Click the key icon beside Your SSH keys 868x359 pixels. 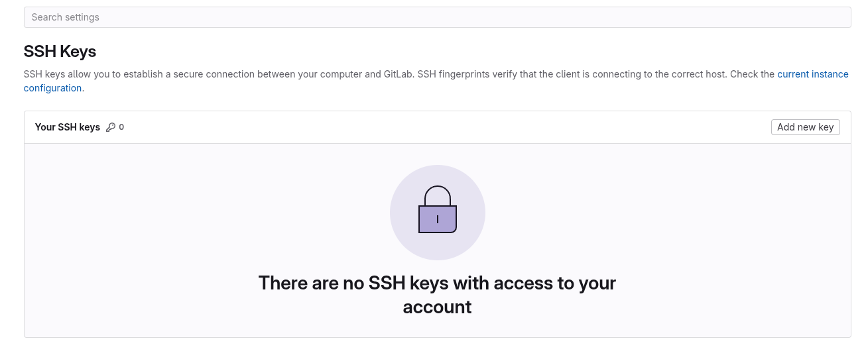click(110, 127)
